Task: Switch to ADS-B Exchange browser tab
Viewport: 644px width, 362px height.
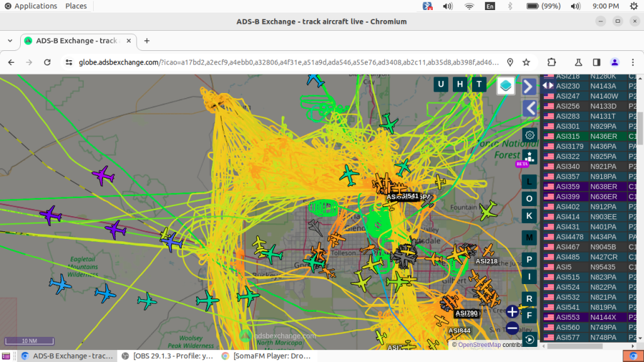Action: [78, 41]
